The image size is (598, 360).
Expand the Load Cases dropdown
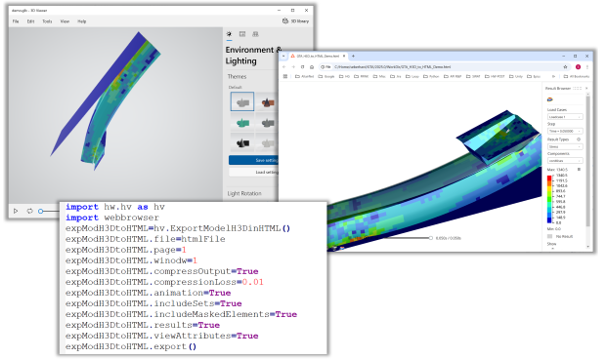click(565, 117)
